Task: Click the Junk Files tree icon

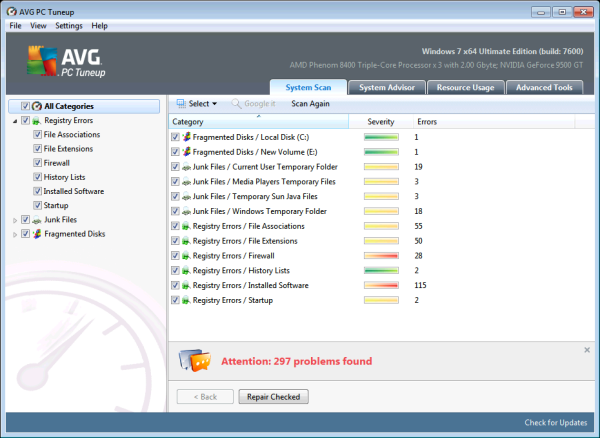Action: [37, 220]
